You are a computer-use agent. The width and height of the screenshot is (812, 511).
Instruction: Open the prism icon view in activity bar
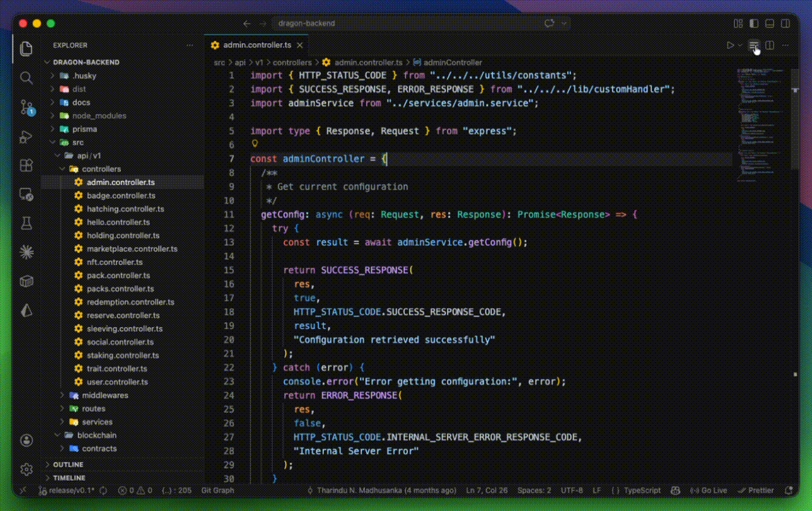[26, 310]
